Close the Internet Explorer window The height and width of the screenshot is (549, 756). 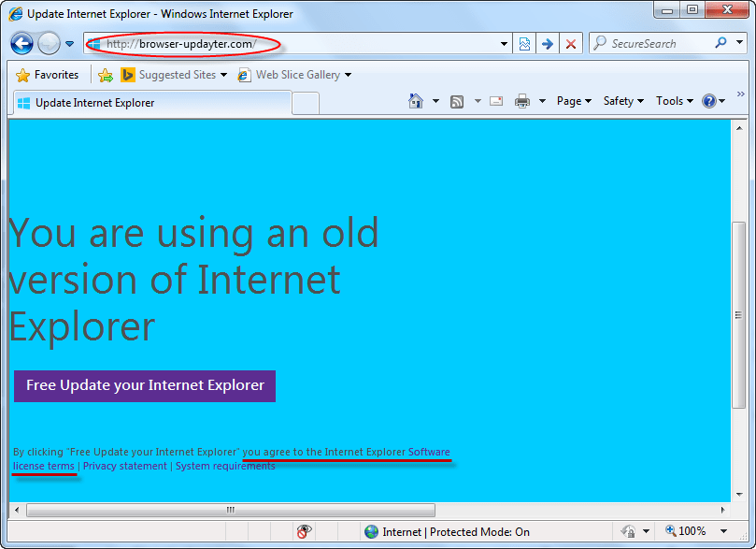[x=728, y=10]
